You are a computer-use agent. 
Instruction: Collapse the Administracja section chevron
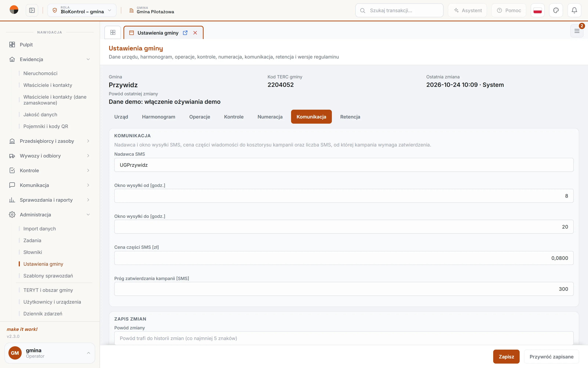pos(88,215)
